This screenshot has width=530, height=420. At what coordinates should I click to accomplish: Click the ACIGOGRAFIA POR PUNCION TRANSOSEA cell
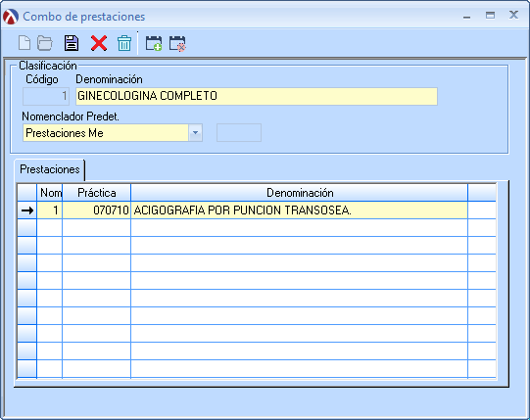pyautogui.click(x=299, y=210)
